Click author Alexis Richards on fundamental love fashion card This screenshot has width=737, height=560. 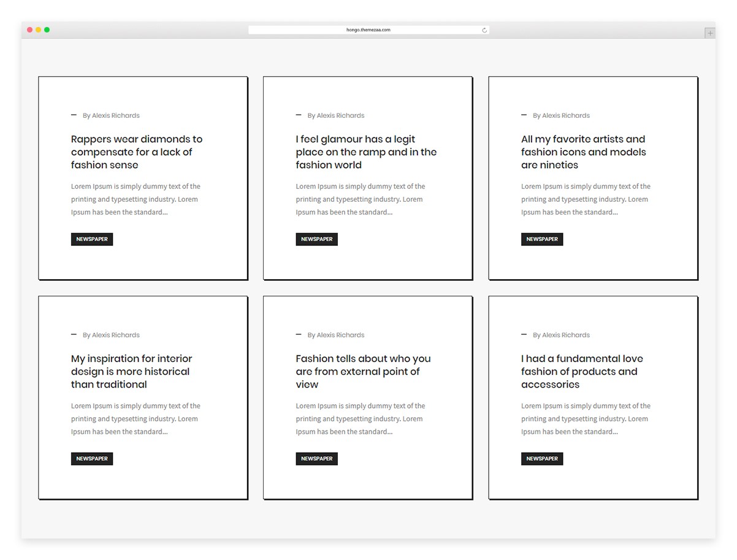(566, 335)
